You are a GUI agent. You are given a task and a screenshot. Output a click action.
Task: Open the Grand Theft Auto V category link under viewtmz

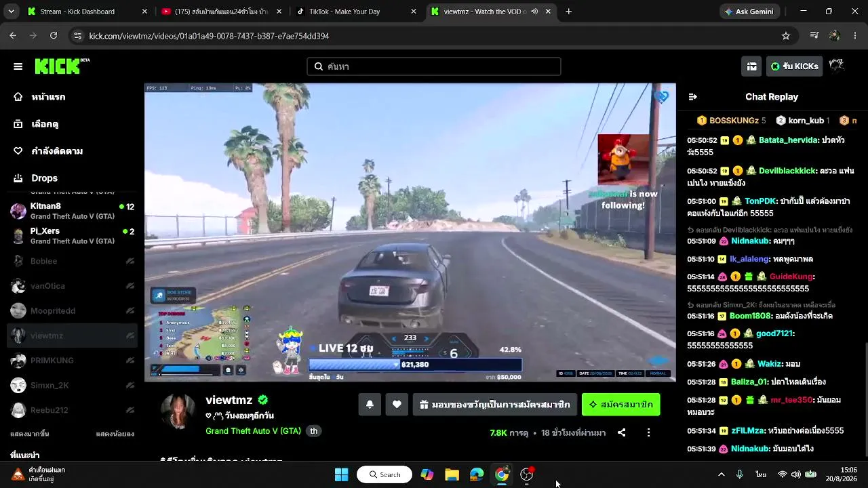[253, 431]
